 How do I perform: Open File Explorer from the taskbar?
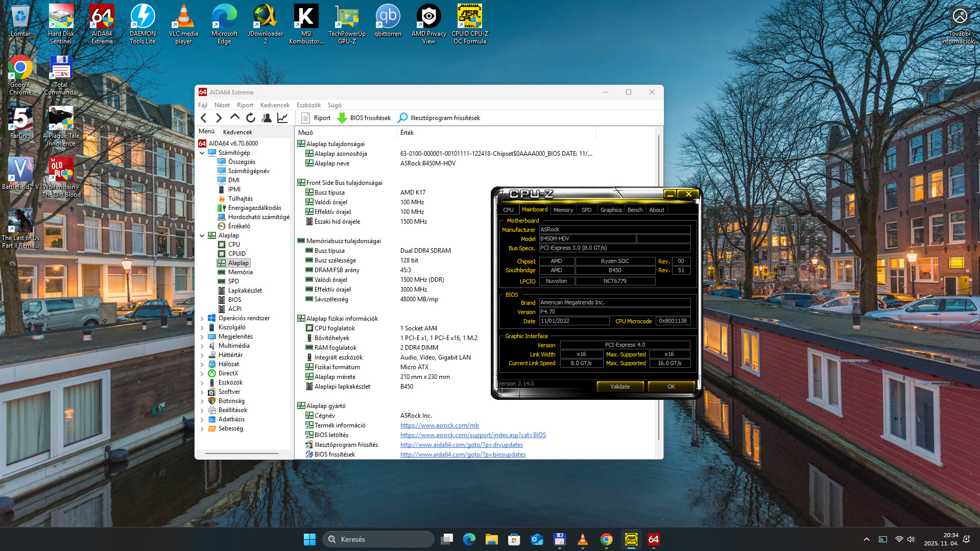[x=491, y=539]
